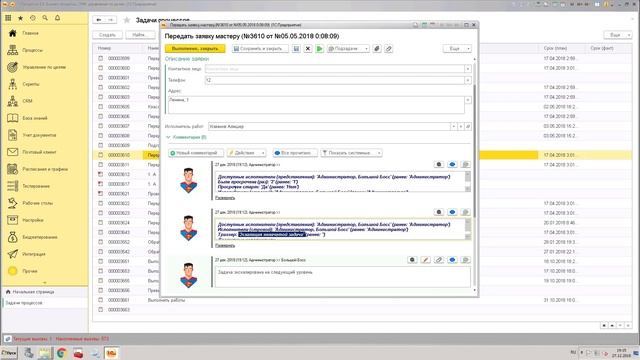Click the chain link icon in dialog toolbar
Viewport: 640px width, 360px height.
point(389,49)
